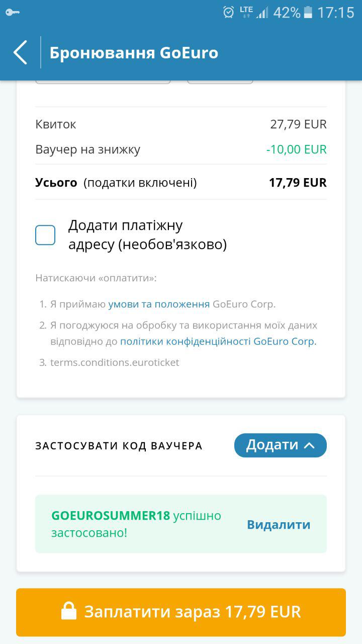Tap the 17:15 clock in status bar
Viewport: 362px width, 644px height.
335,12
